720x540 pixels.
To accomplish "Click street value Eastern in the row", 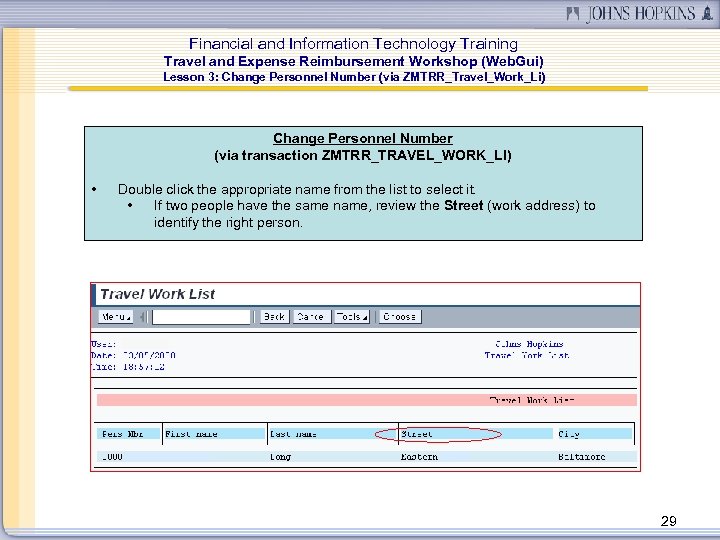I will (419, 457).
